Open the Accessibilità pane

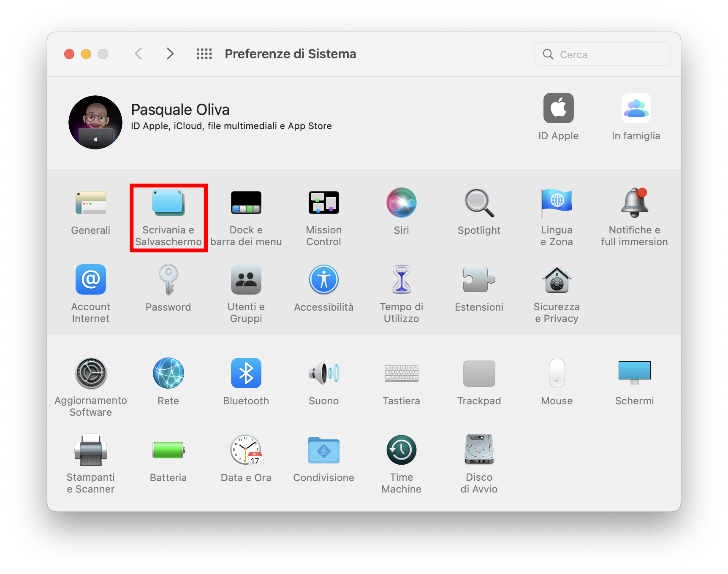pos(323,280)
